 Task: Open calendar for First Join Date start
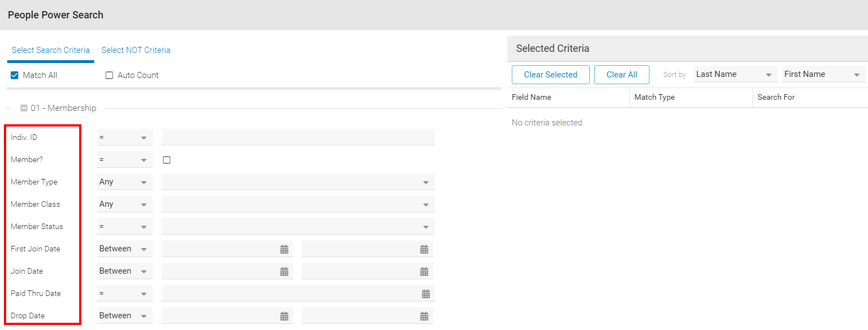coord(284,249)
